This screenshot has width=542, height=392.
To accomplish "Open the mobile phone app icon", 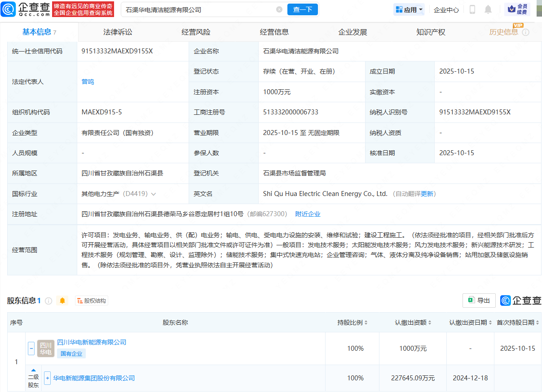I will coord(472,9).
